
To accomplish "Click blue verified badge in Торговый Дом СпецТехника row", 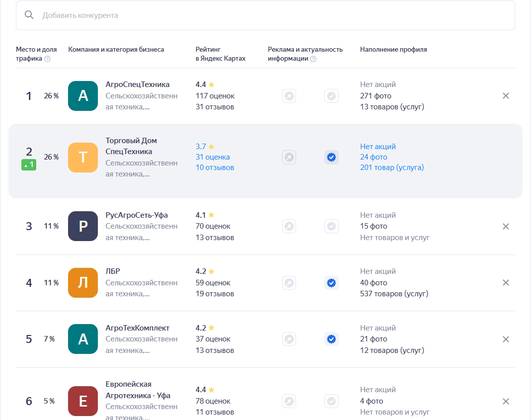I will [x=331, y=157].
